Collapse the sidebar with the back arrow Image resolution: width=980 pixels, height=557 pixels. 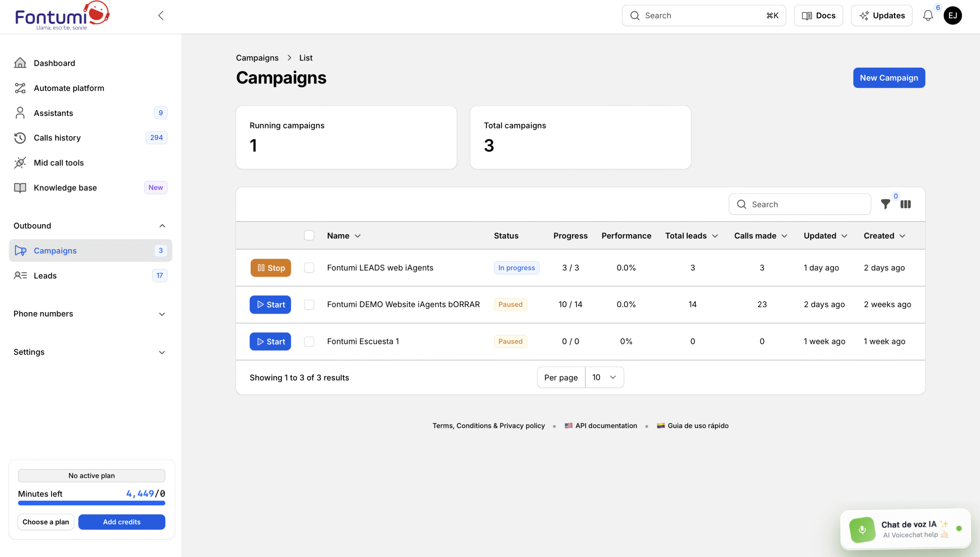(161, 16)
